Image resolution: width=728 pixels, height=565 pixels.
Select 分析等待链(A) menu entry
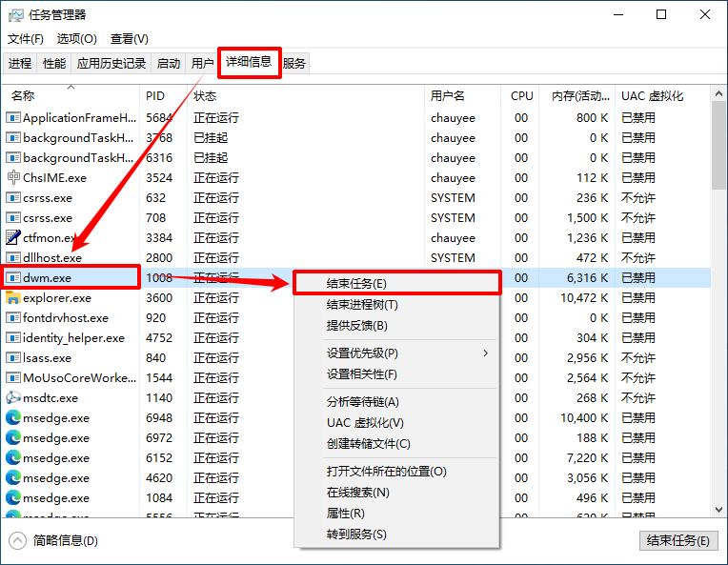[397, 401]
